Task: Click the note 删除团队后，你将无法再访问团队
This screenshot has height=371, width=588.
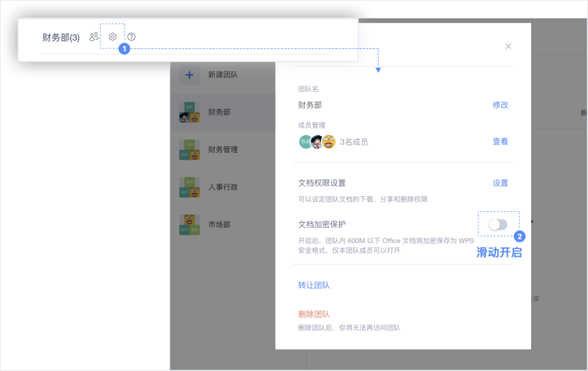Action: [349, 328]
